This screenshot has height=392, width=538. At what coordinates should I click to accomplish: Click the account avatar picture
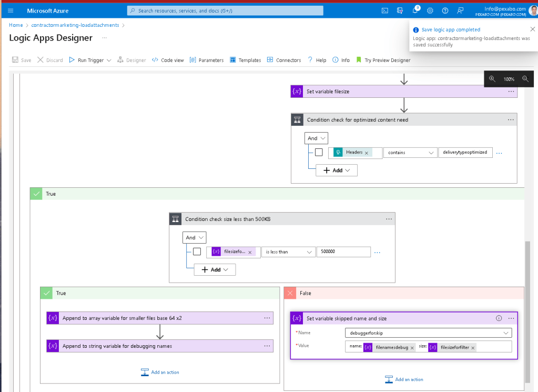click(x=533, y=11)
